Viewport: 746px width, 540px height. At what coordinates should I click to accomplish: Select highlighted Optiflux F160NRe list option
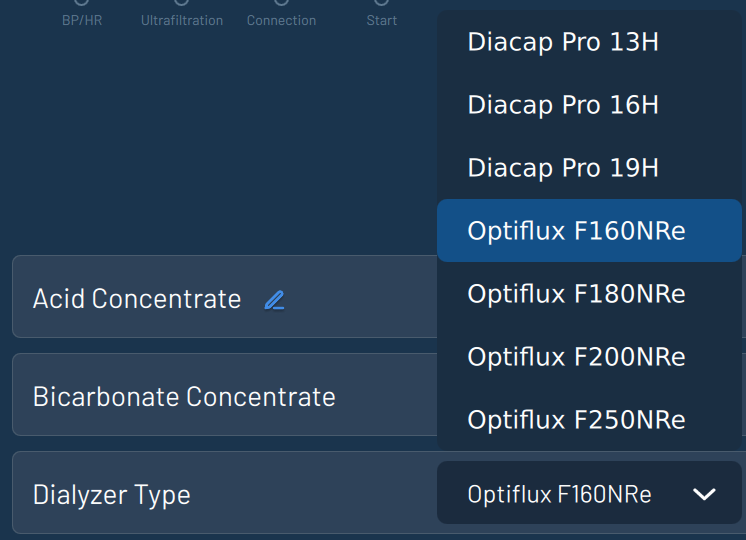[x=577, y=231]
